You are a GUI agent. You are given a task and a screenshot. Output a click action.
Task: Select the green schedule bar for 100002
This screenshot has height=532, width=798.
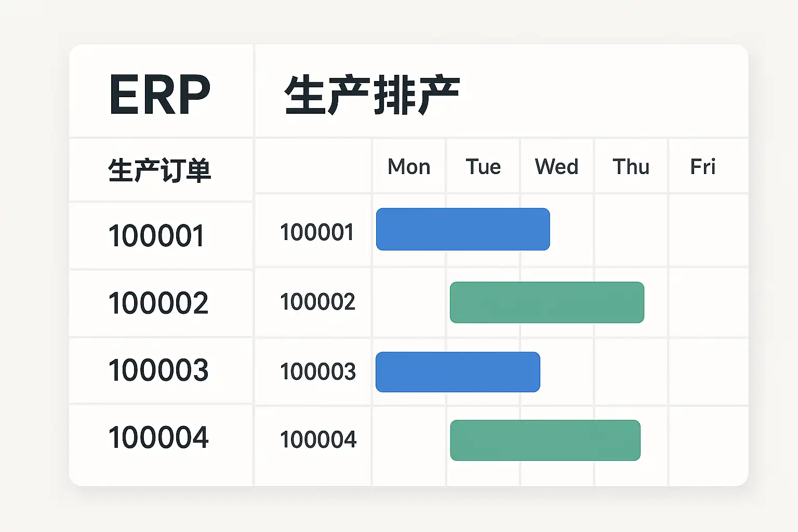547,302
